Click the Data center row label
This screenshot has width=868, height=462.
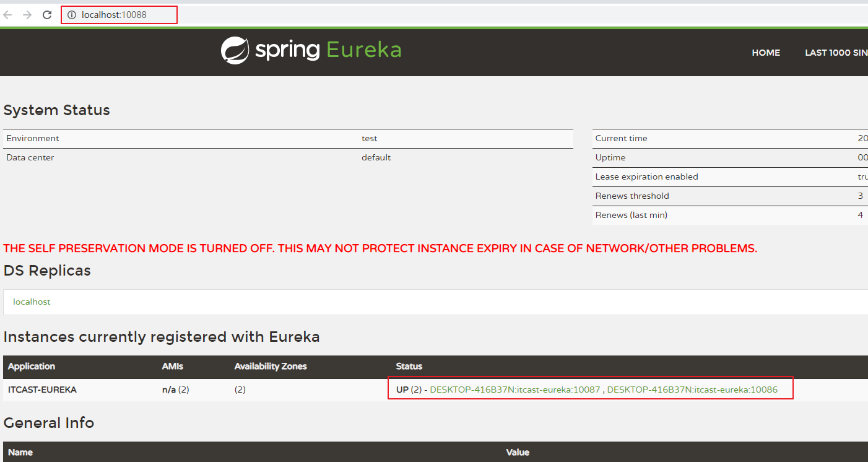30,157
